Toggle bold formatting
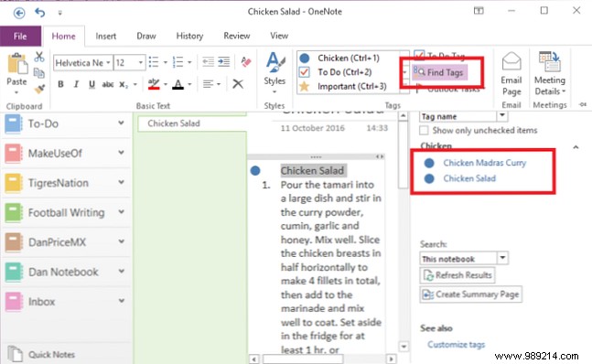 (x=60, y=84)
